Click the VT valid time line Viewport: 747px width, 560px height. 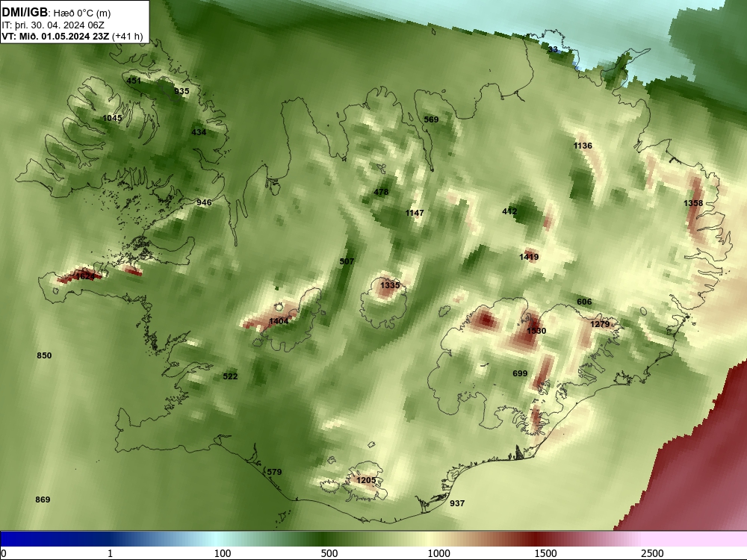pos(72,36)
